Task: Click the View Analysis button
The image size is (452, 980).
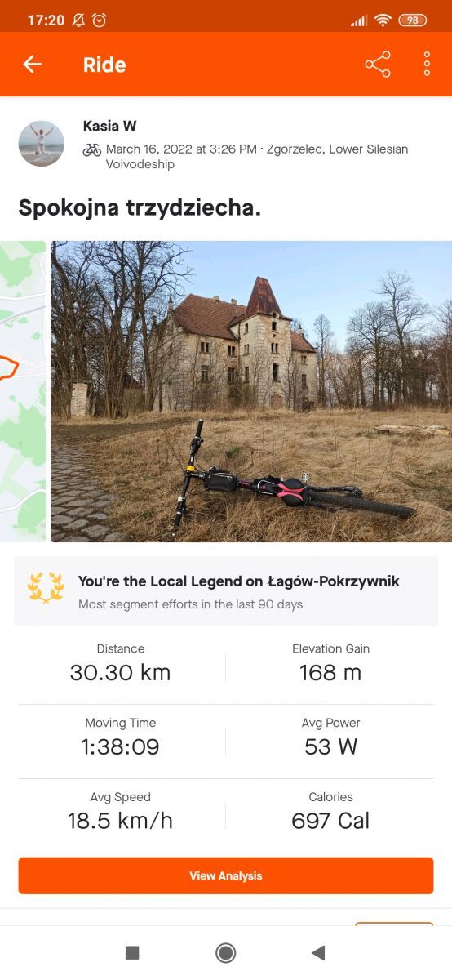Action: pyautogui.click(x=226, y=875)
